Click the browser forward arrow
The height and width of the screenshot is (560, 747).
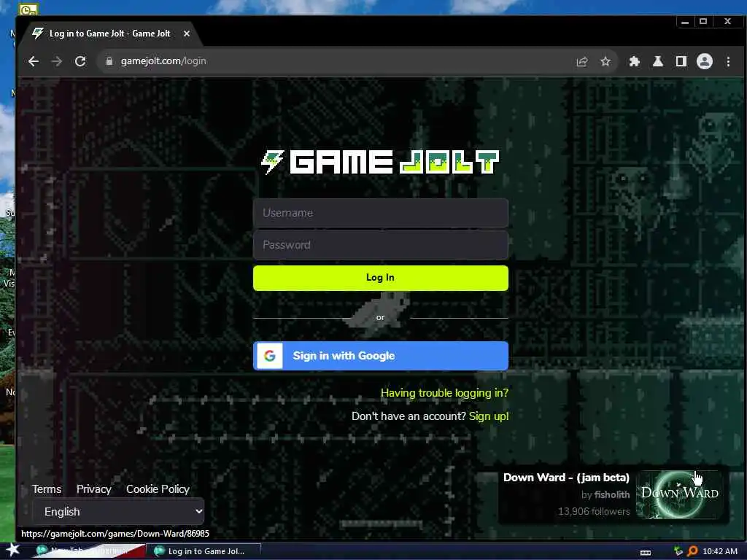57,61
